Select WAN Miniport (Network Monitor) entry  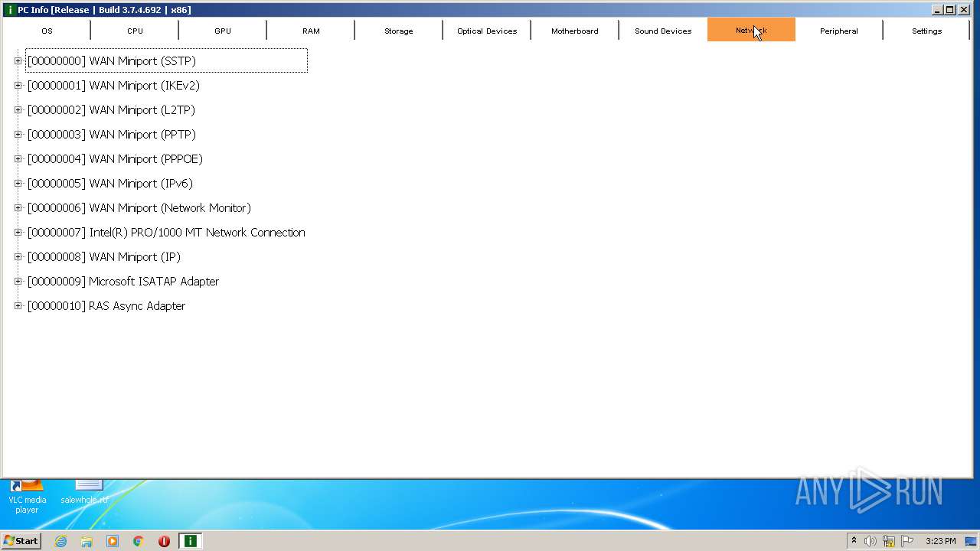(139, 208)
